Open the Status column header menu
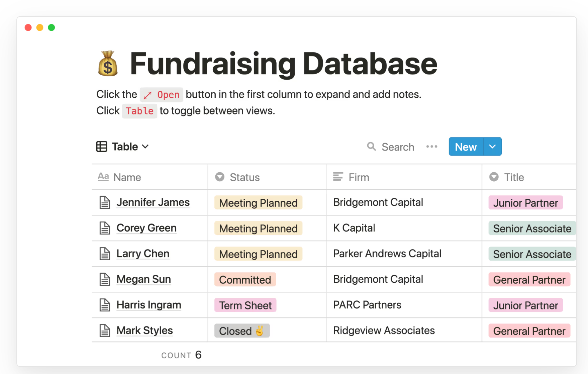 [x=244, y=177]
